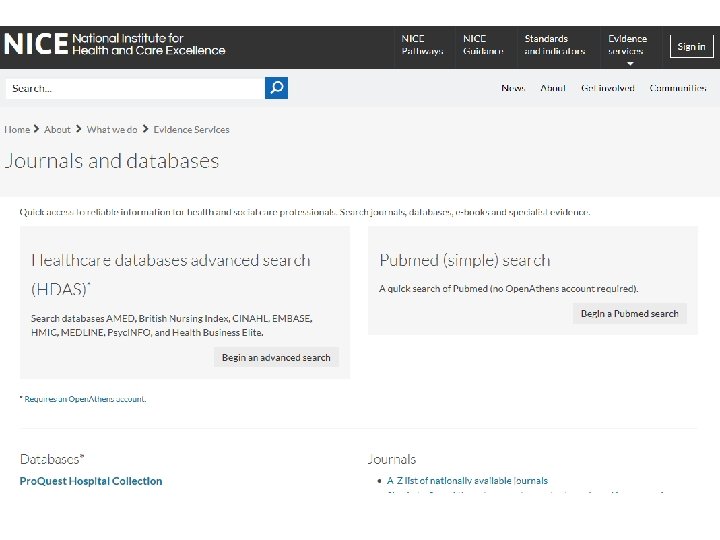720x540 pixels.
Task: Open the About link in header
Action: click(553, 88)
